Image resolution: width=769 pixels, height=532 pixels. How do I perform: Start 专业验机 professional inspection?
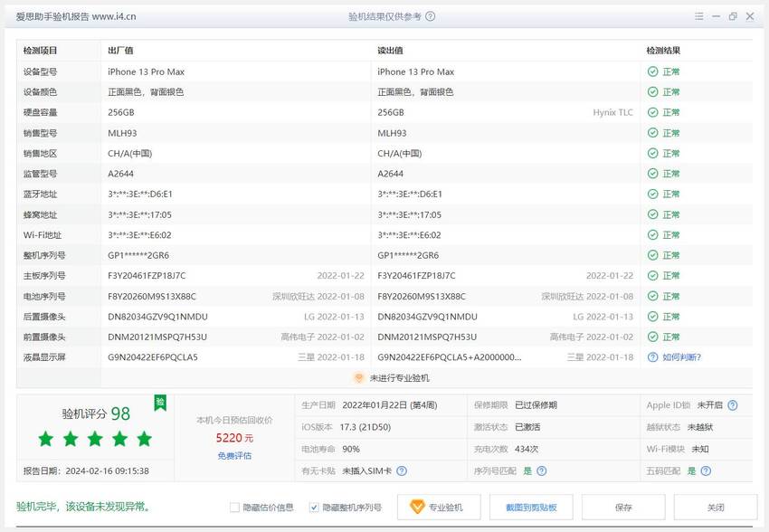[x=439, y=507]
